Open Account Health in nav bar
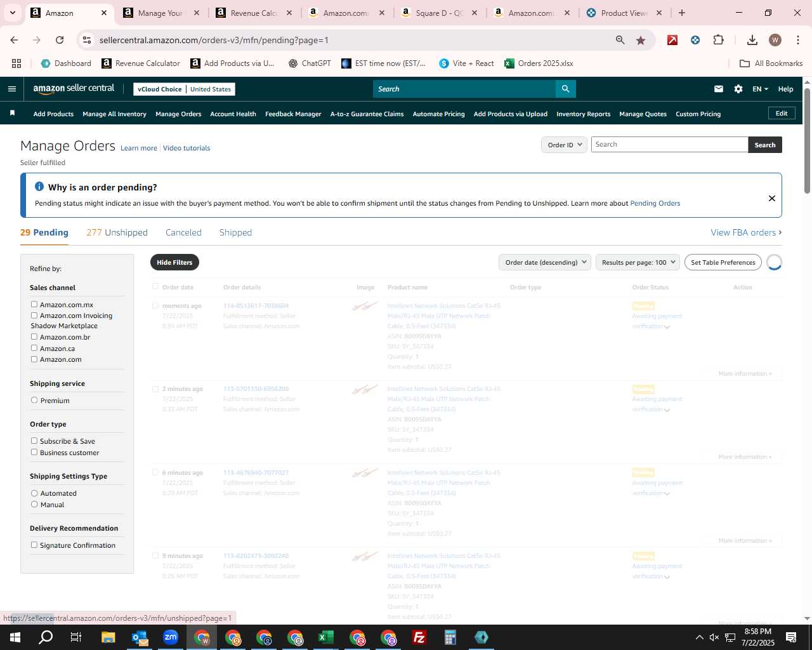 click(233, 114)
